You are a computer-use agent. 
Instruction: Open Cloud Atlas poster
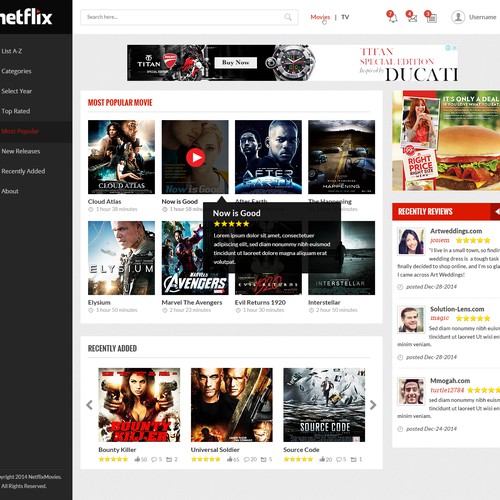point(121,157)
